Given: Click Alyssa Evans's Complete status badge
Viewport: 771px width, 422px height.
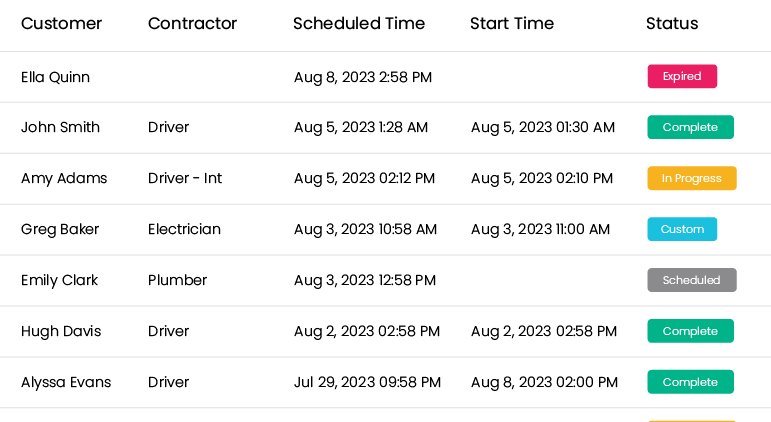Looking at the screenshot, I should click(x=690, y=382).
